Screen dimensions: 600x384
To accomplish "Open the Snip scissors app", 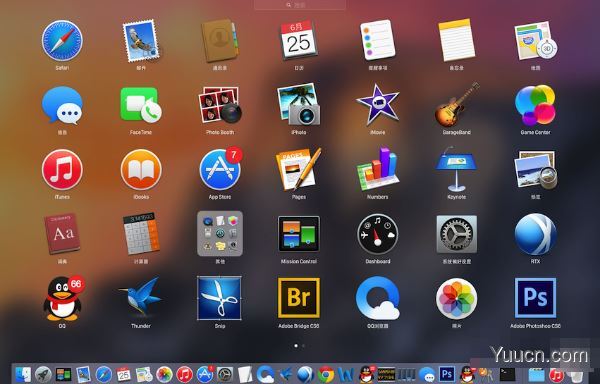I will [x=220, y=298].
